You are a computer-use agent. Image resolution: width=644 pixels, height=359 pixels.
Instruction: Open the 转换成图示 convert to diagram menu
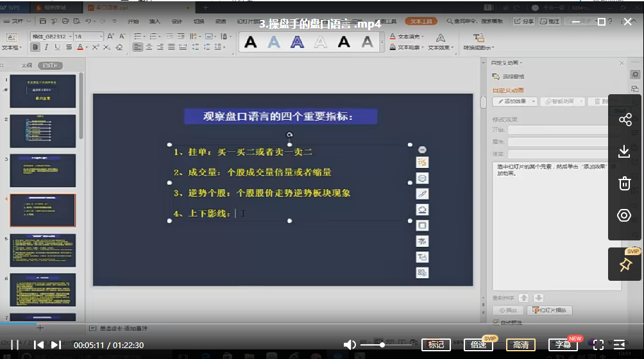pos(479,42)
